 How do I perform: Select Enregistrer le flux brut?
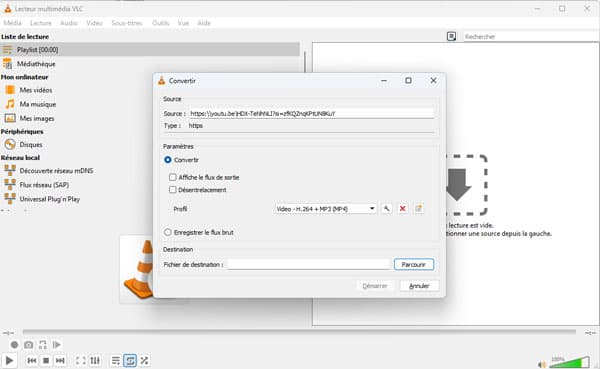click(x=168, y=232)
